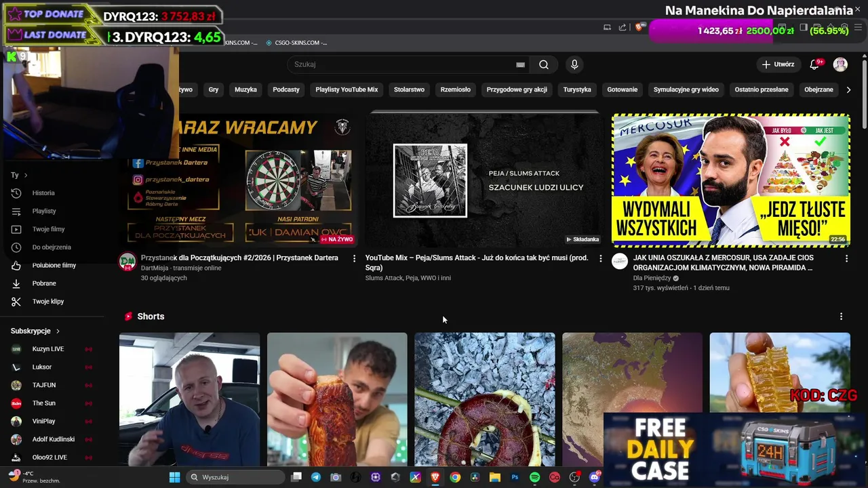Open the Brave Shields icon in address bar
Viewport: 868px width, 488px height.
point(639,27)
